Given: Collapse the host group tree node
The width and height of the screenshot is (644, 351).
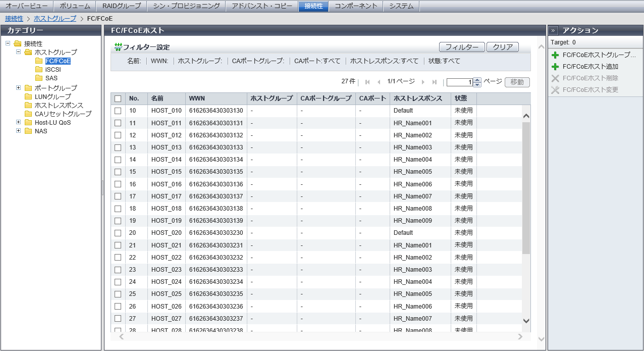Looking at the screenshot, I should [x=19, y=52].
